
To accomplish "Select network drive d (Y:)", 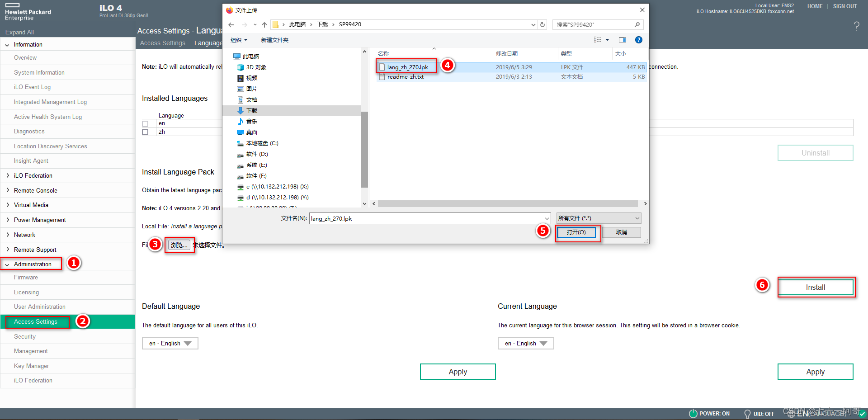I will click(x=273, y=198).
